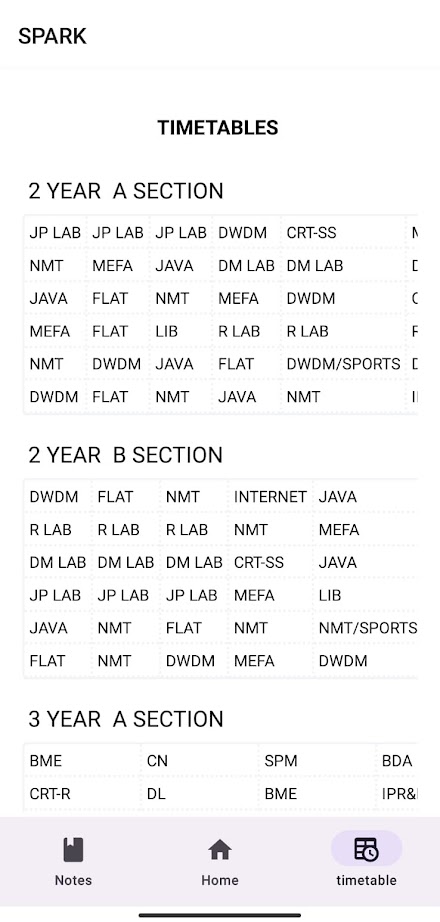Switch to the Home tab label
Viewport: 440px width, 922px height.
pos(219,880)
